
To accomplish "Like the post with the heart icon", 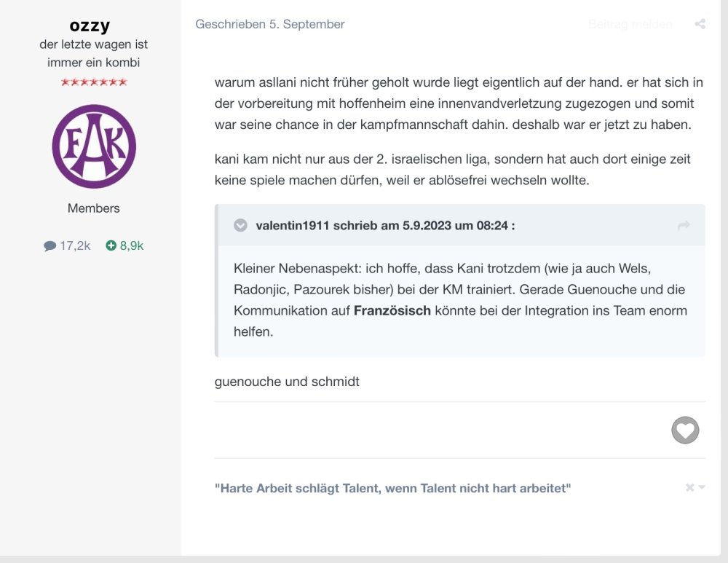I will [685, 430].
